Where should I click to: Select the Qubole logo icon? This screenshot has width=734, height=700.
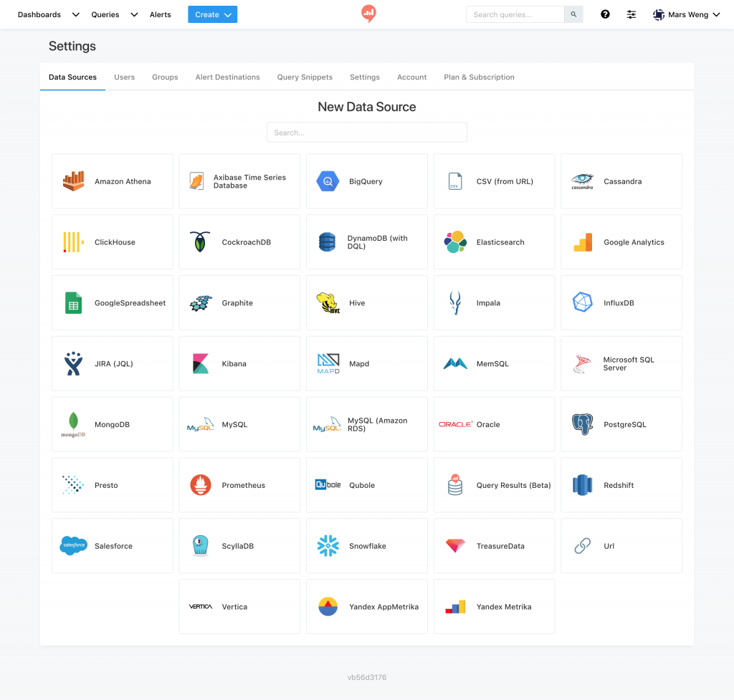(x=328, y=485)
